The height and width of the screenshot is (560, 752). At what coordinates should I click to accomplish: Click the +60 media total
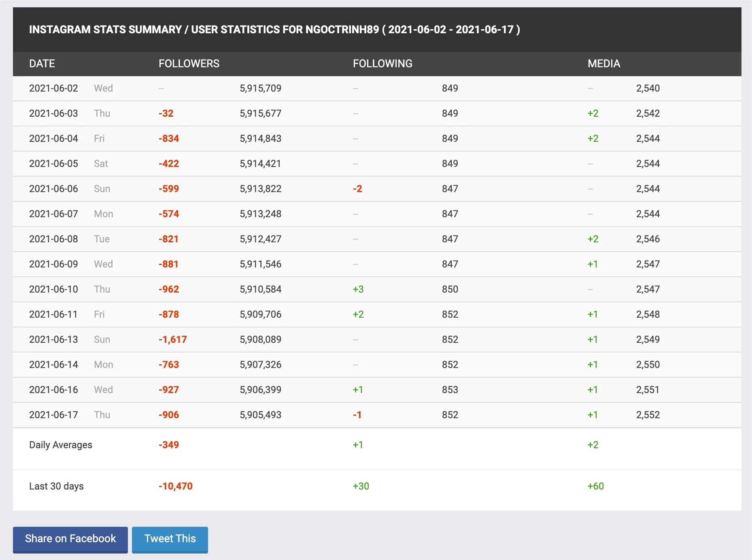596,486
